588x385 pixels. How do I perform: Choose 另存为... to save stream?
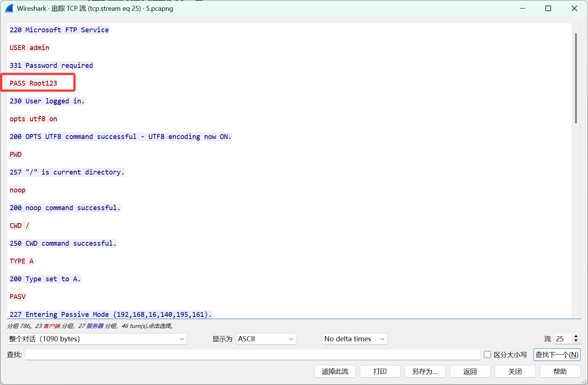click(425, 371)
